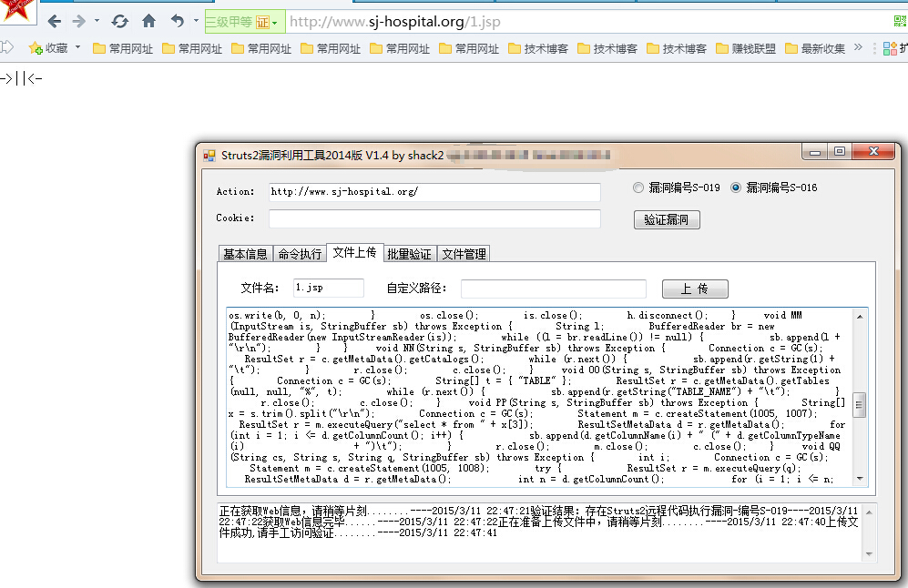Screen dimensions: 908x588
Task: Open the dropdown next to the undo arrow
Action: (x=197, y=21)
